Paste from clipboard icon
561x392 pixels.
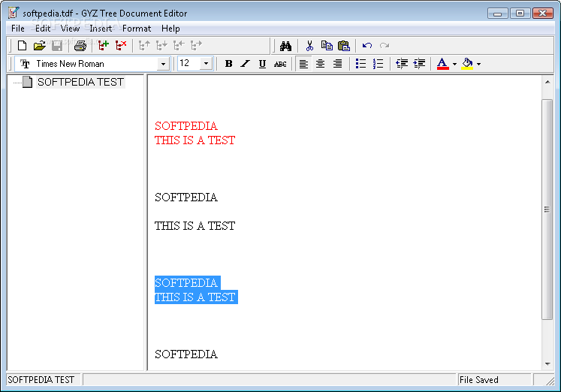pyautogui.click(x=344, y=46)
